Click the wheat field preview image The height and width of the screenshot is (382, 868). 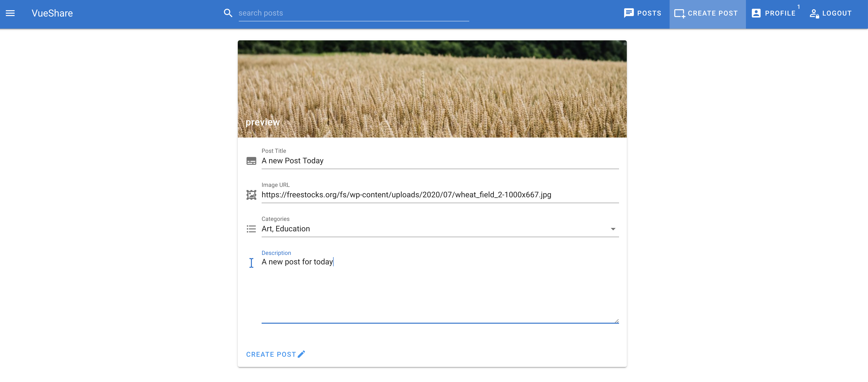(432, 89)
